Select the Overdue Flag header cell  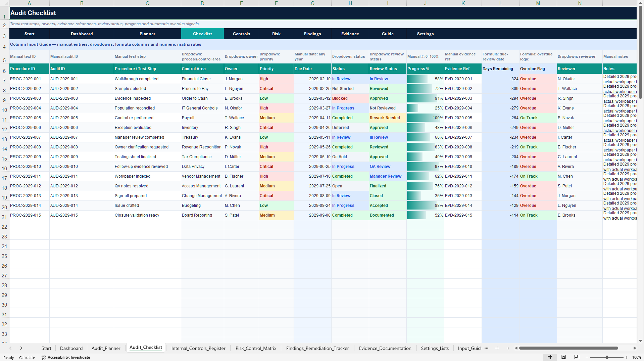tap(538, 69)
